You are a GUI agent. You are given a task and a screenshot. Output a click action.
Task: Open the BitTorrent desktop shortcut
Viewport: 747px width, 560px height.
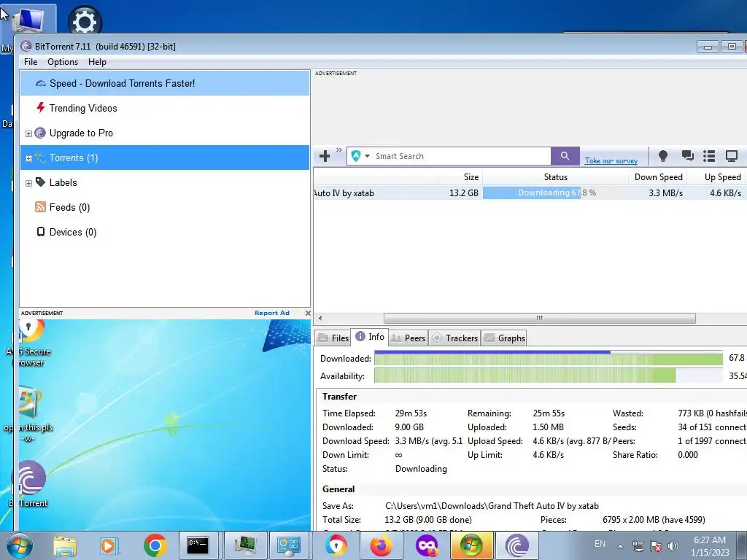click(x=29, y=483)
